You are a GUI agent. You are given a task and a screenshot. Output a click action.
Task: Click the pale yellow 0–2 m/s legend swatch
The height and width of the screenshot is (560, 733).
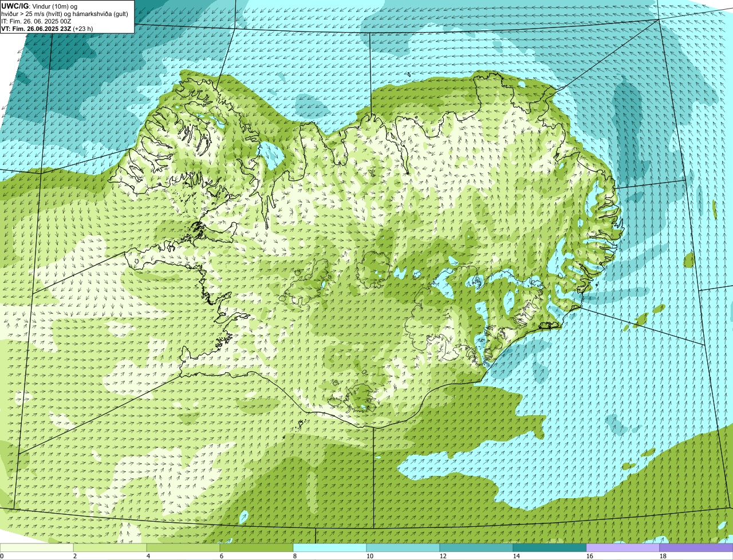[37, 547]
